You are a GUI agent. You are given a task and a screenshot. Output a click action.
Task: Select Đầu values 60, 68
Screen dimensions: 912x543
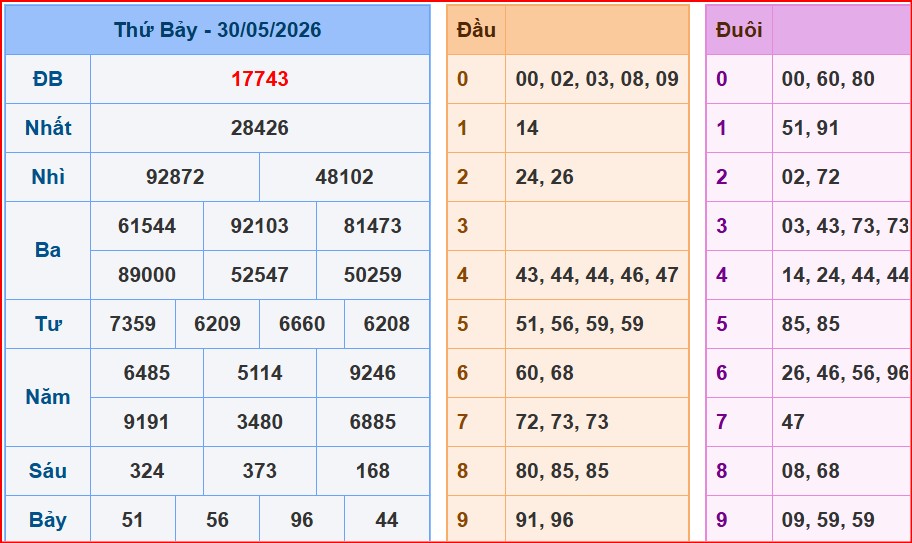pos(544,373)
